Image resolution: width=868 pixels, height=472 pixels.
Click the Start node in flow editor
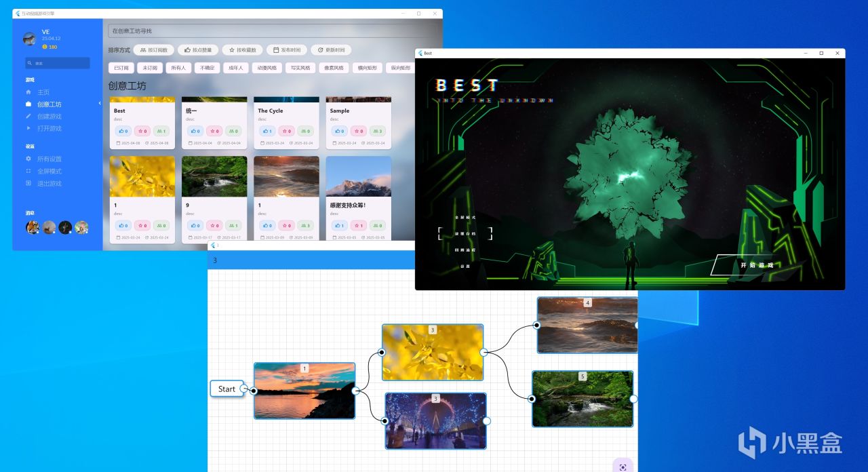tap(226, 389)
